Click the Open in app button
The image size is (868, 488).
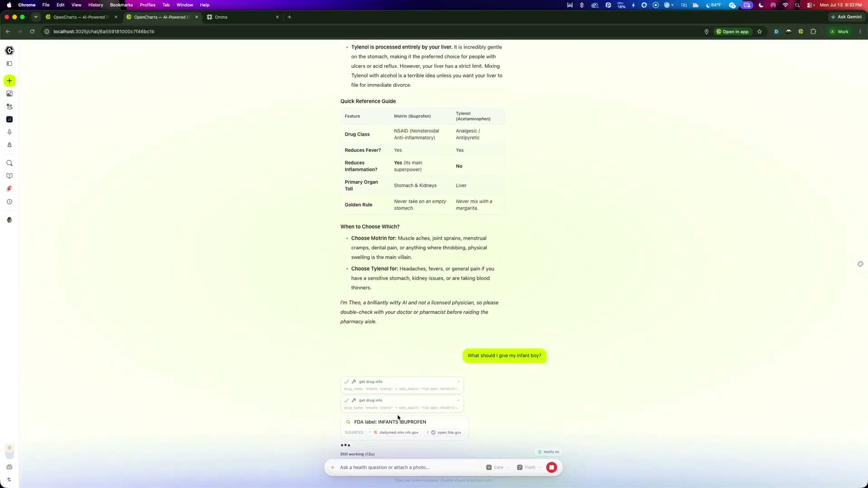732,32
